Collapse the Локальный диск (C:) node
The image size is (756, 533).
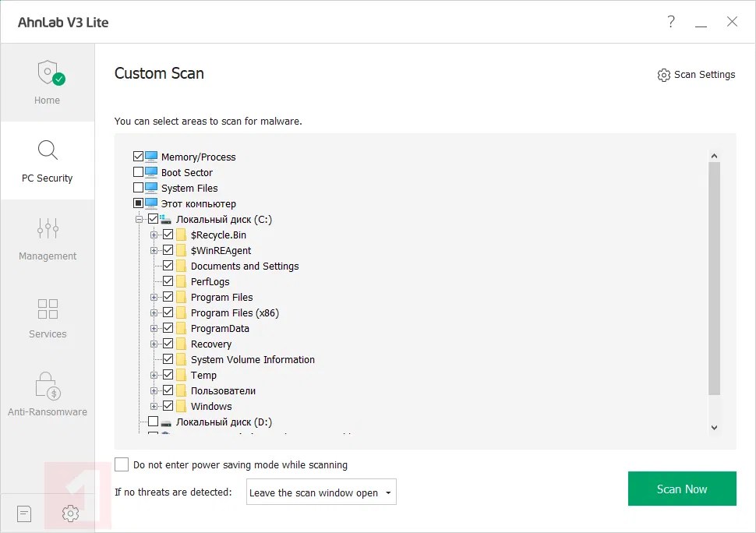pyautogui.click(x=139, y=219)
